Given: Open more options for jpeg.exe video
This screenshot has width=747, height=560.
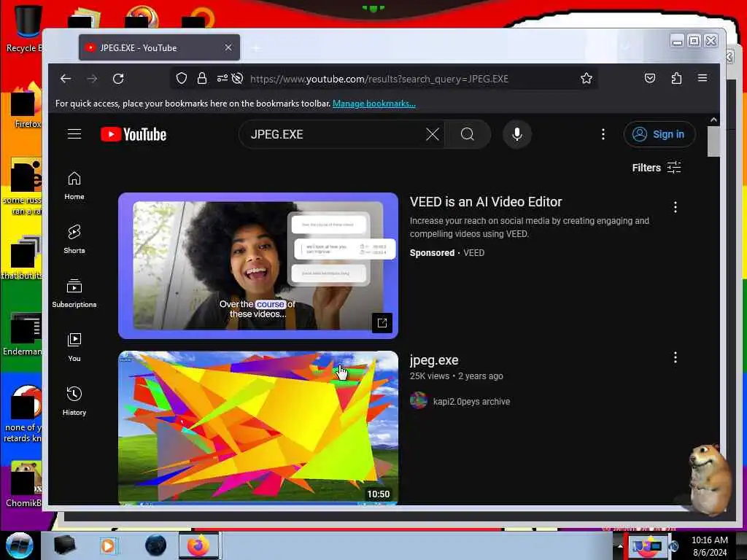Looking at the screenshot, I should click(x=675, y=357).
